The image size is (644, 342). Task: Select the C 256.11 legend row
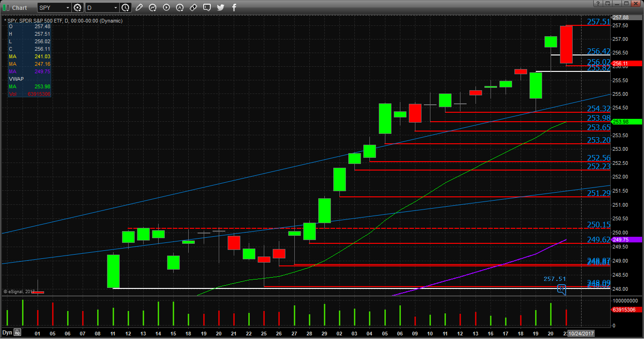point(29,49)
